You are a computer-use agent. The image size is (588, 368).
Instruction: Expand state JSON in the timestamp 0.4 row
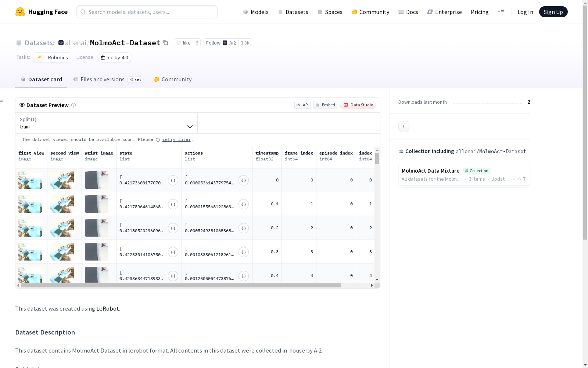pos(173,276)
